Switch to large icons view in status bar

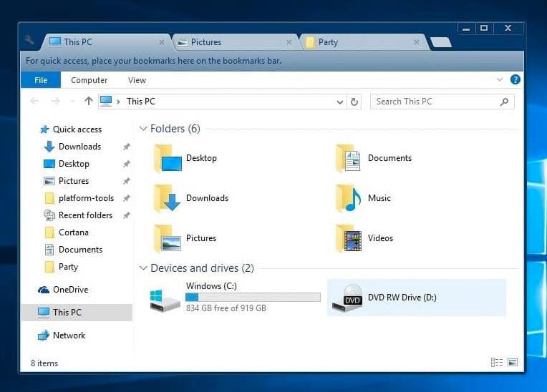point(513,363)
